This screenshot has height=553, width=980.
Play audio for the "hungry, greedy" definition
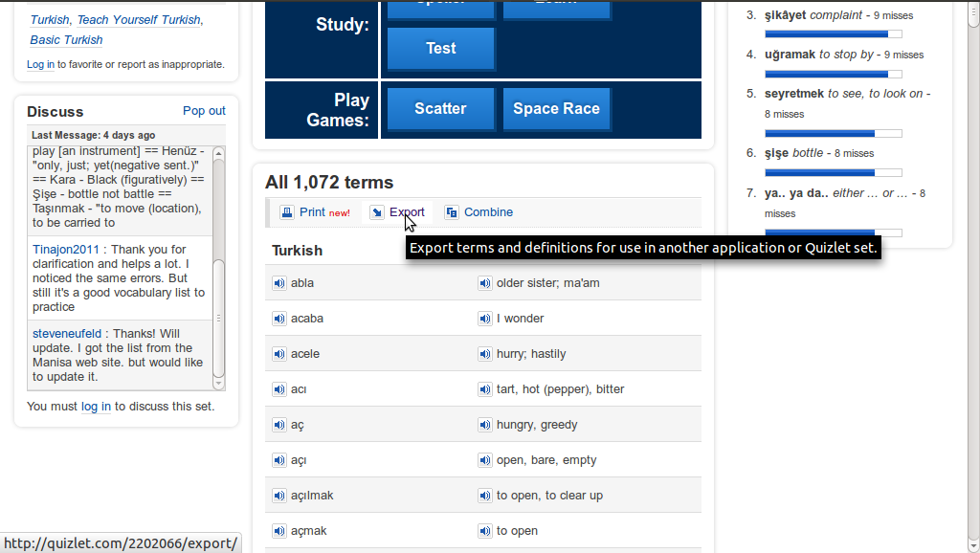[485, 424]
